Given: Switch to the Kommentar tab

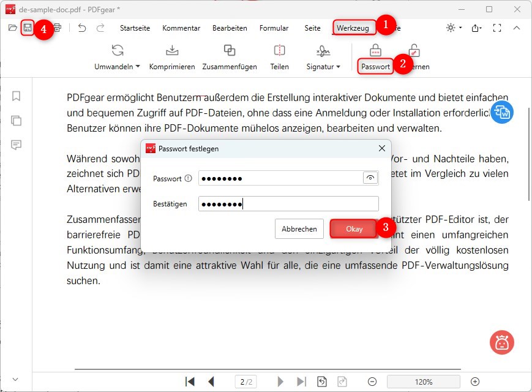Looking at the screenshot, I should [181, 28].
